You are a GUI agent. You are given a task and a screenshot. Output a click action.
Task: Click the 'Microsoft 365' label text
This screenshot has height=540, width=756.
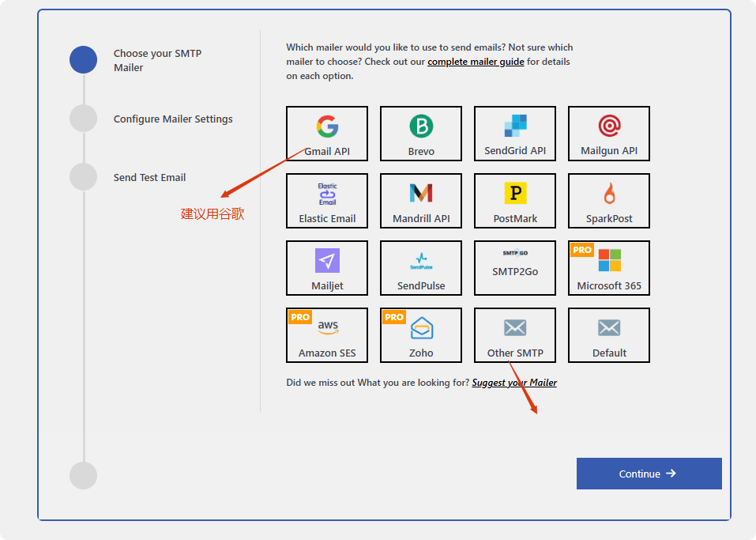tap(609, 285)
